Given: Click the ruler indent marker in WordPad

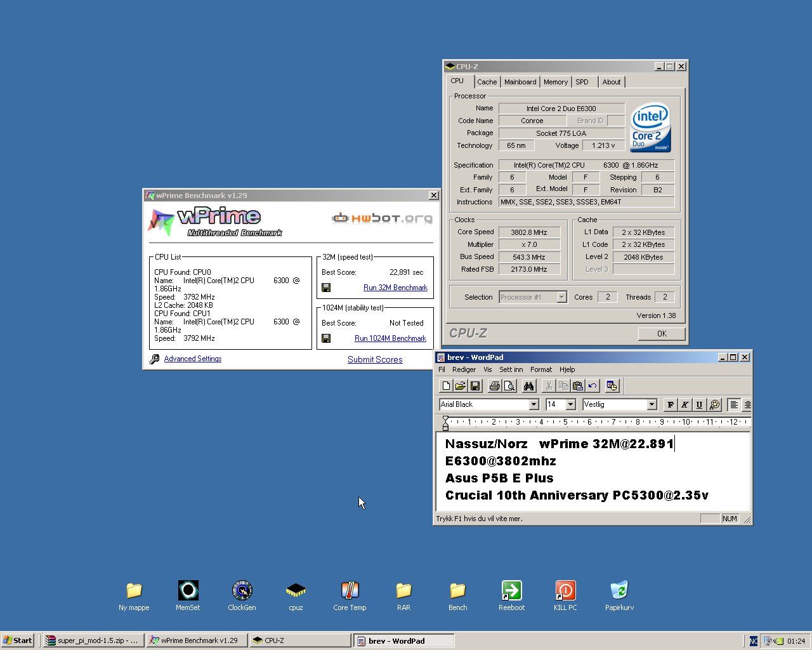Looking at the screenshot, I should [445, 423].
